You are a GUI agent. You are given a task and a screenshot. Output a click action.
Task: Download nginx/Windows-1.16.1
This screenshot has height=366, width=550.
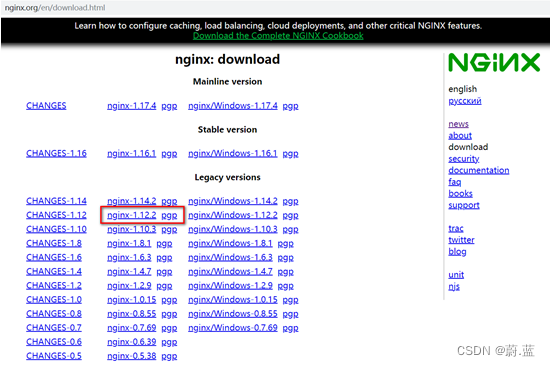pyautogui.click(x=233, y=153)
